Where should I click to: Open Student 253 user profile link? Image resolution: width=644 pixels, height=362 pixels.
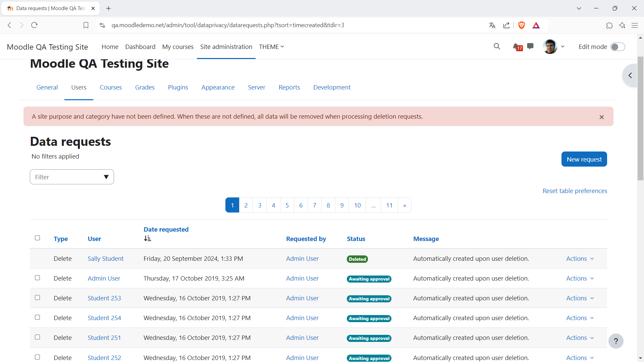click(104, 298)
